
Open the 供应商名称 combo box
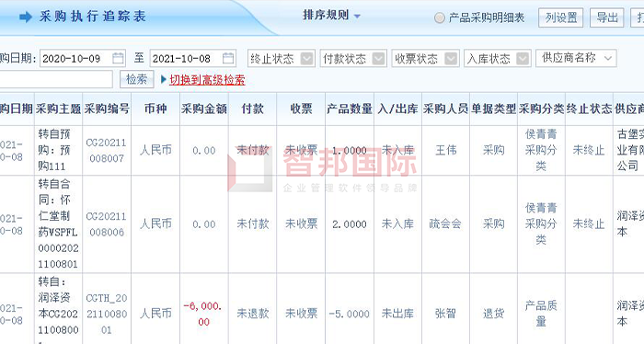click(576, 58)
